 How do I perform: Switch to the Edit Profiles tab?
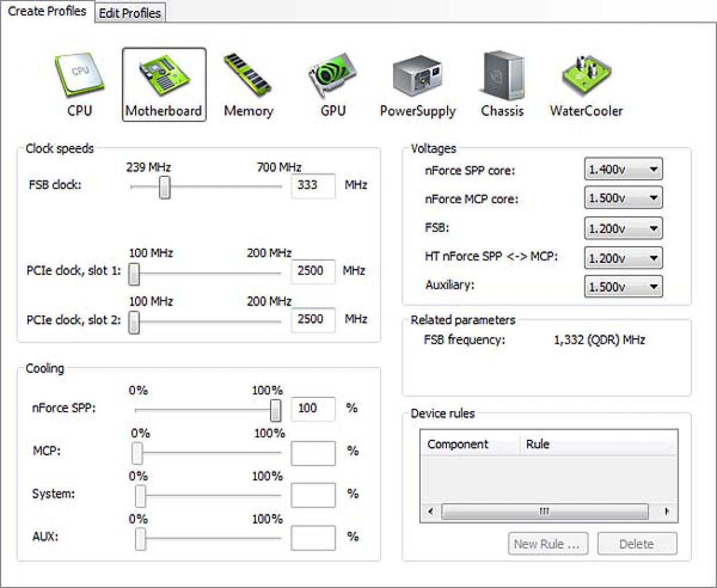click(130, 13)
